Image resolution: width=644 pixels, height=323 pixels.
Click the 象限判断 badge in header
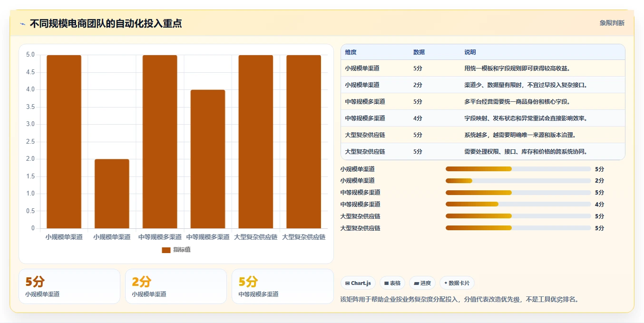point(612,23)
